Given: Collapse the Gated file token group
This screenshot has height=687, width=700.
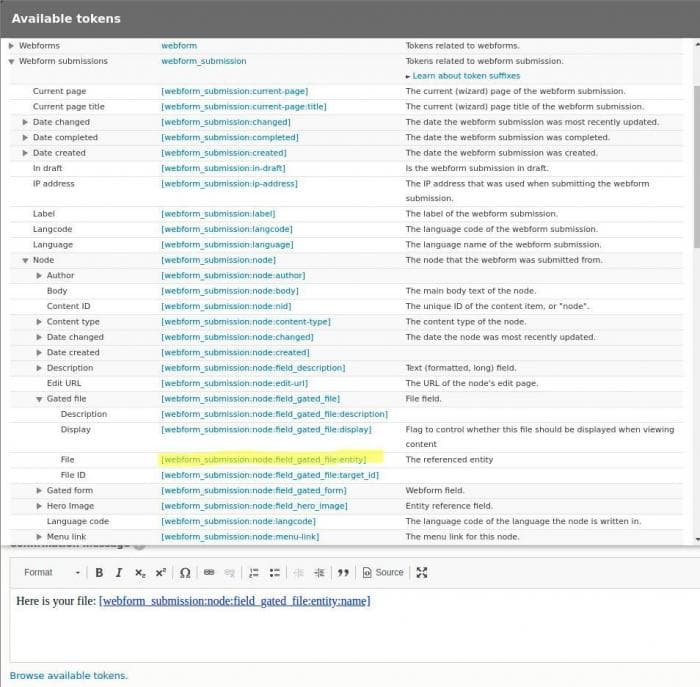Looking at the screenshot, I should click(x=39, y=399).
